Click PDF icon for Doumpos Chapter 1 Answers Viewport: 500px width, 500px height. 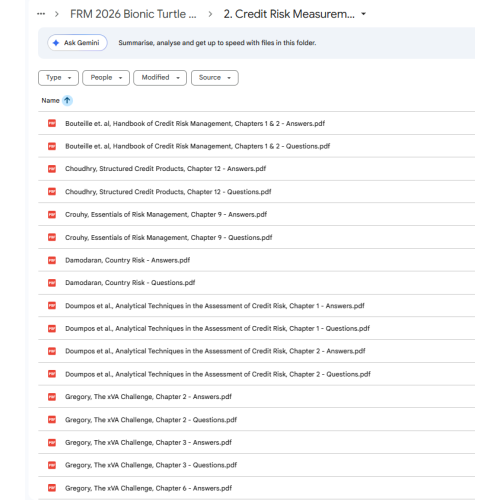[x=52, y=306]
